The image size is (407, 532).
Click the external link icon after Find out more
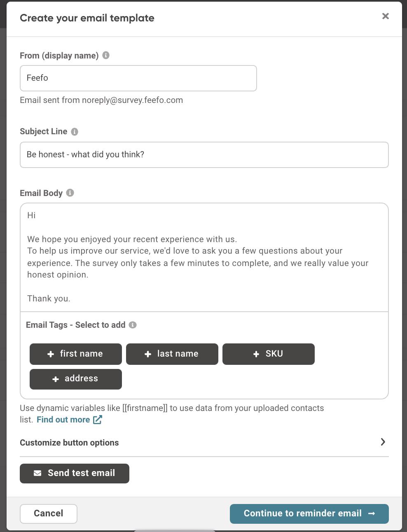click(98, 420)
